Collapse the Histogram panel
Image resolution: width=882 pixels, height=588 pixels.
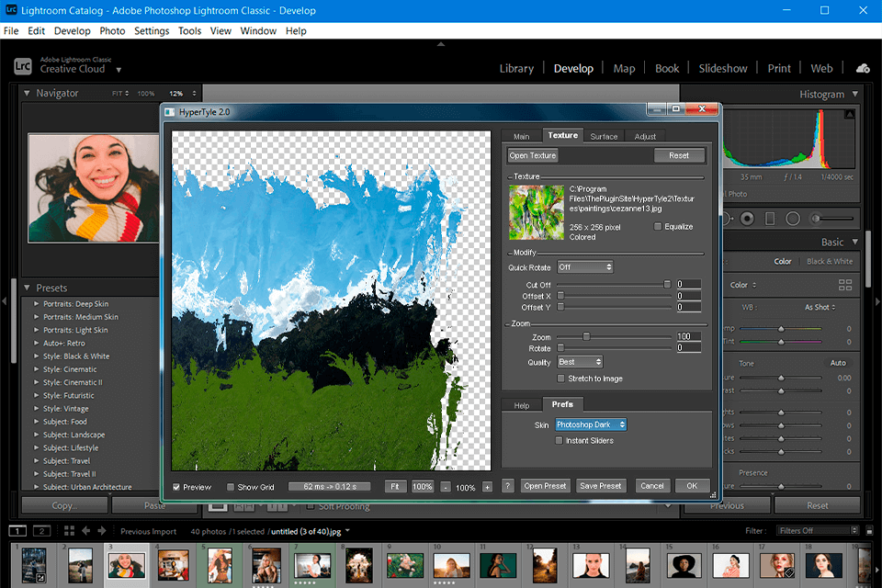point(855,94)
